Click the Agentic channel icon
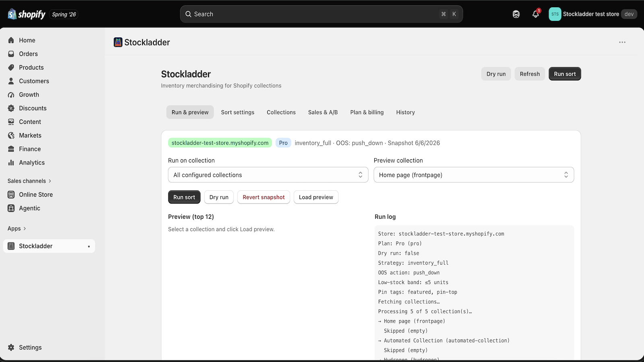This screenshot has width=644, height=362. [x=11, y=208]
